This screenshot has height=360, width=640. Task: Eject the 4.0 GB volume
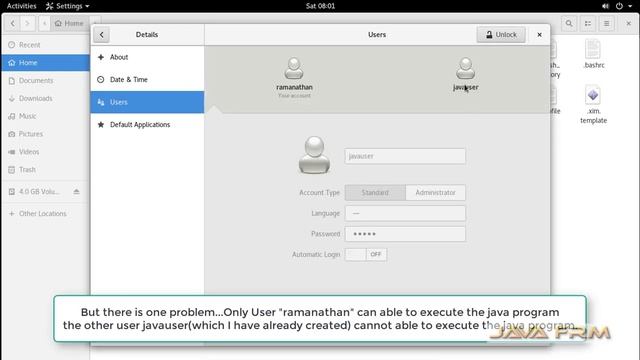coord(76,191)
